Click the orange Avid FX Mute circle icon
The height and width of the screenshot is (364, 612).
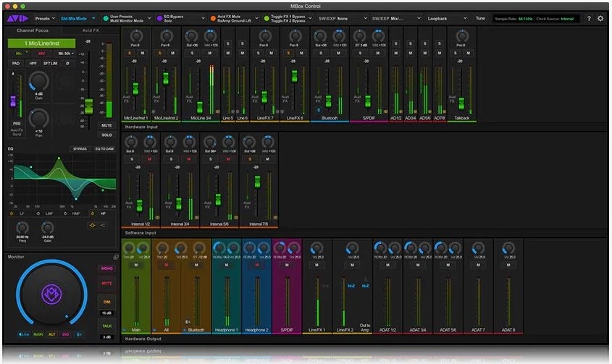pos(213,18)
